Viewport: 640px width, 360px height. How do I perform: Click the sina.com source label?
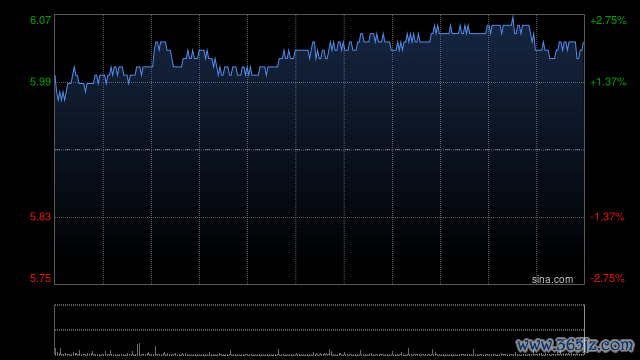click(x=552, y=280)
